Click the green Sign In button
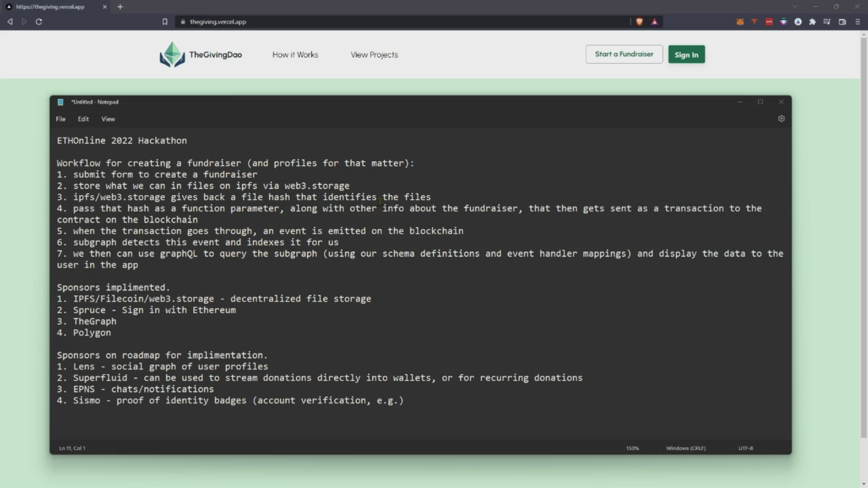Viewport: 868px width, 488px height. (687, 55)
